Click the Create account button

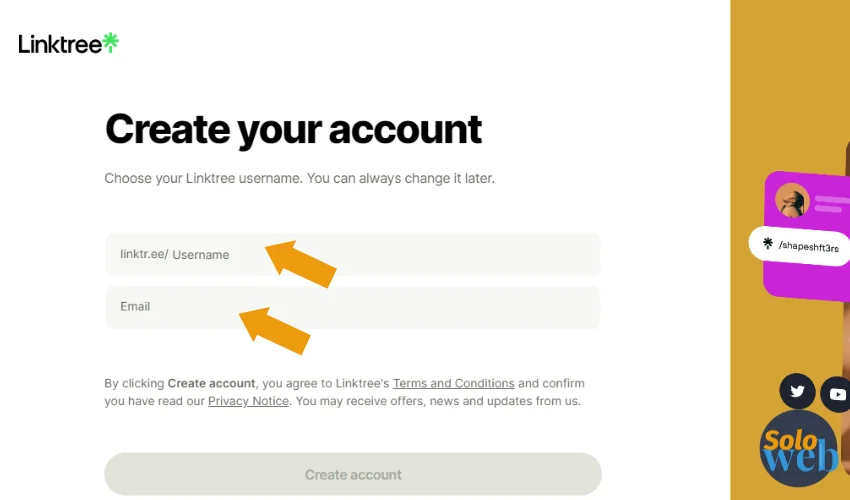click(x=353, y=475)
